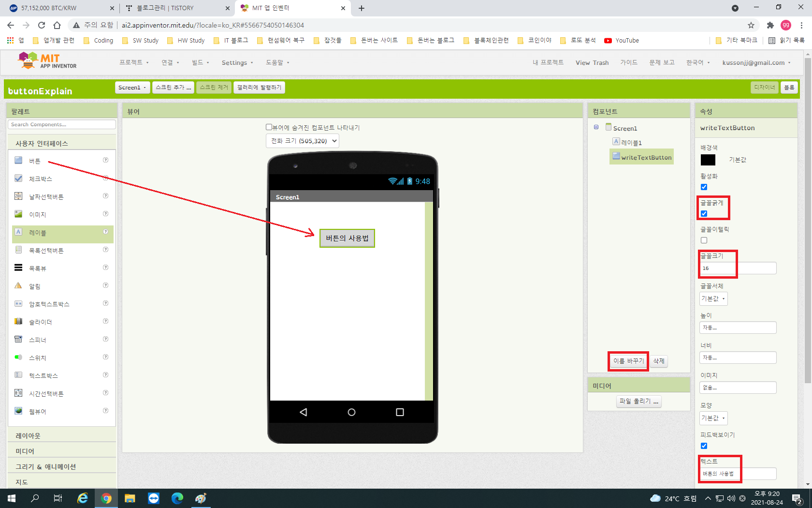
Task: Select the 웹뷰어 component icon
Action: click(18, 411)
